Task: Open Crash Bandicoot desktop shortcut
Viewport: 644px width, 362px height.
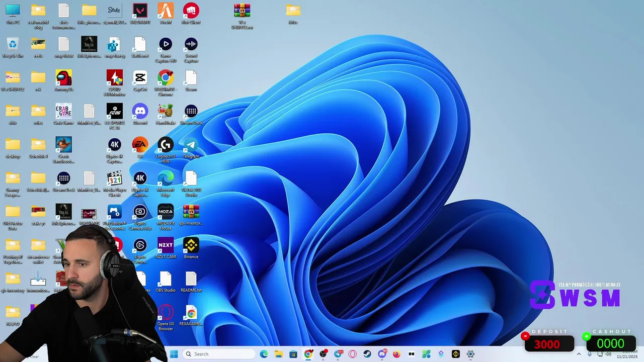Action: tap(63, 150)
